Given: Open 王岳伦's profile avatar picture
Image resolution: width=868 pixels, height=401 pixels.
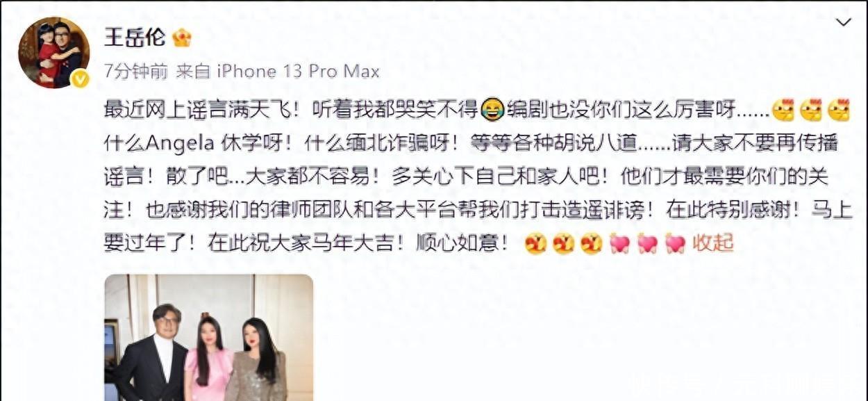Looking at the screenshot, I should pos(53,52).
